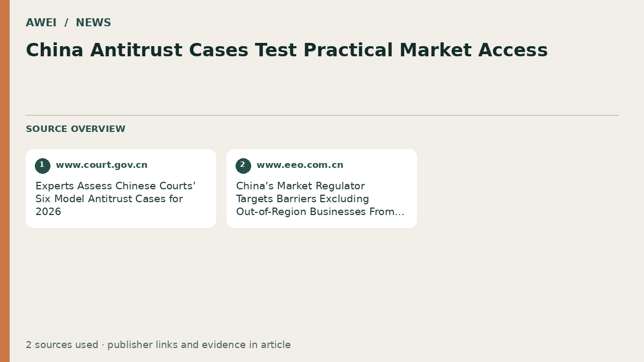Click the China Antitrust Cases headline

287,50
